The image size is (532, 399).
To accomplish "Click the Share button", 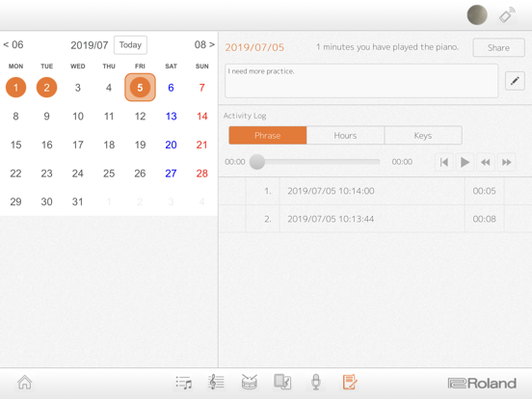I will tap(499, 47).
